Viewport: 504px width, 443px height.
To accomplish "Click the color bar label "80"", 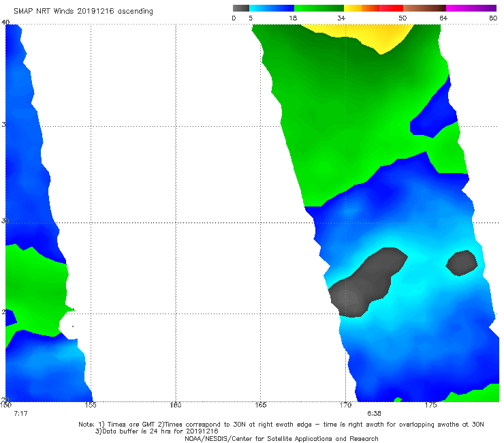I will pos(493,18).
